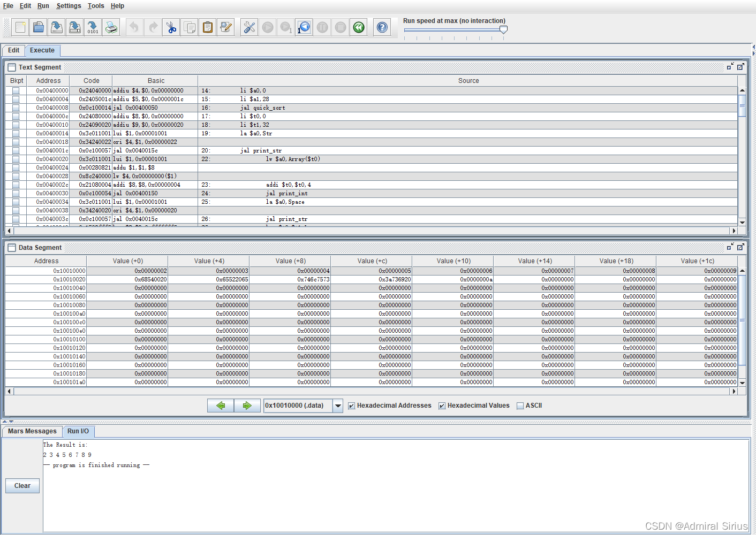This screenshot has height=535, width=756.
Task: Open a file using the folder icon
Action: [39, 27]
